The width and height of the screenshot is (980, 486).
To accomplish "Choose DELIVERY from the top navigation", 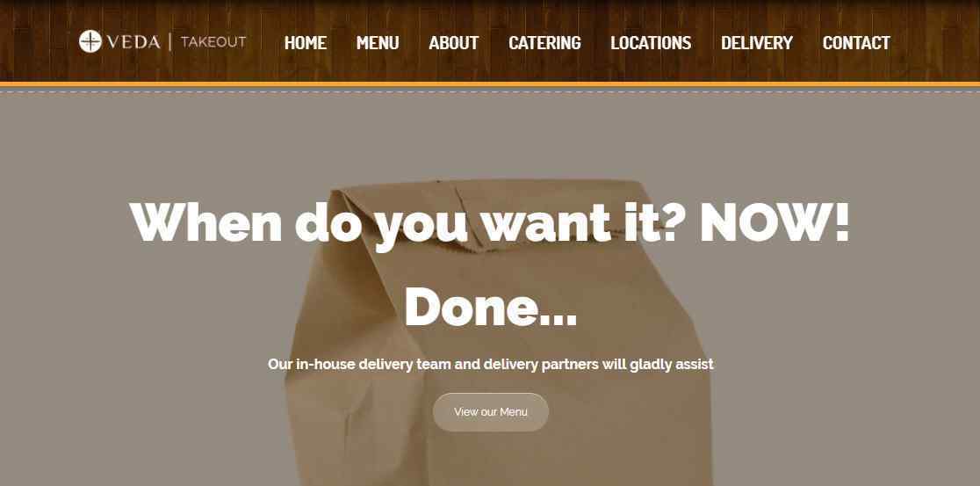I will (757, 42).
